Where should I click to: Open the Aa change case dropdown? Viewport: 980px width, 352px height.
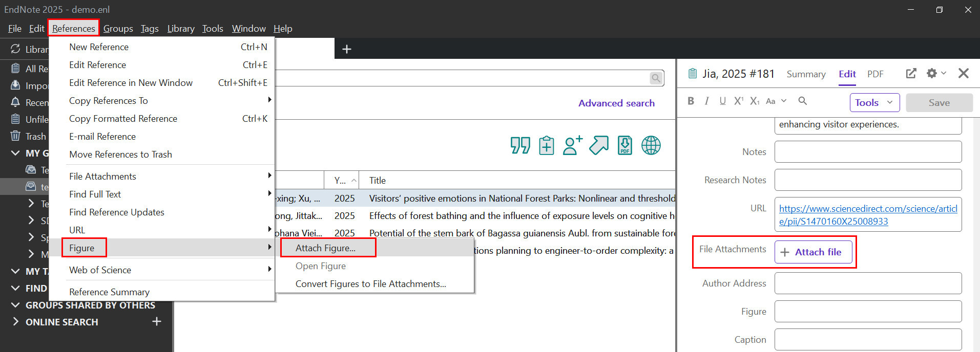776,101
